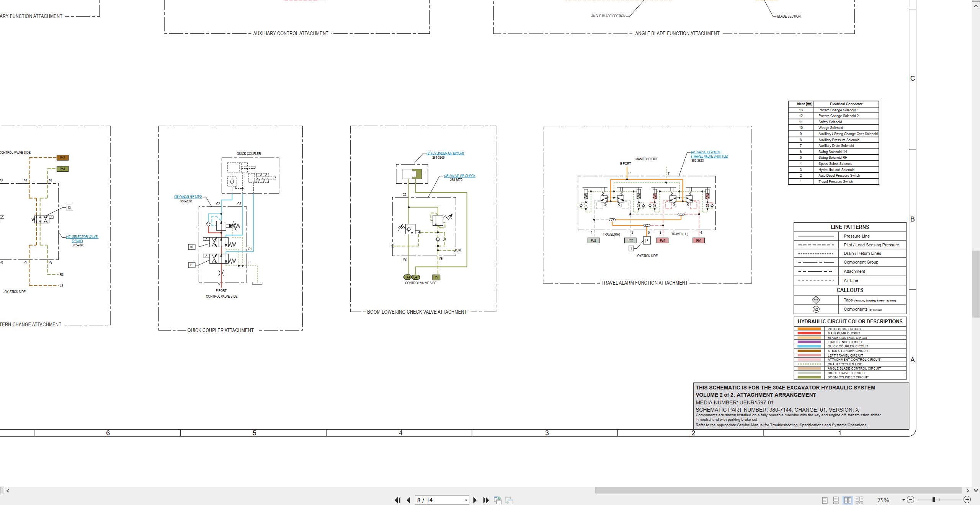Open the (31) CYLINDER GP (BOOM) link
The height and width of the screenshot is (505, 980).
(445, 153)
